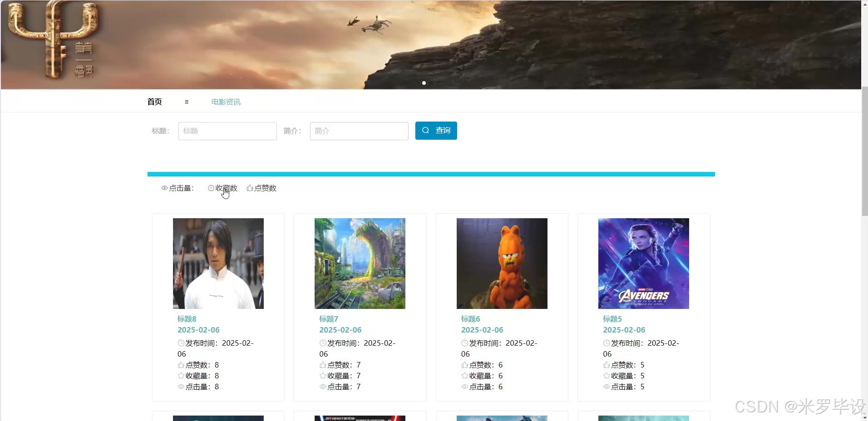Click the eye icon on 标题6 card
Viewport: 868px width, 421px height.
(x=465, y=387)
